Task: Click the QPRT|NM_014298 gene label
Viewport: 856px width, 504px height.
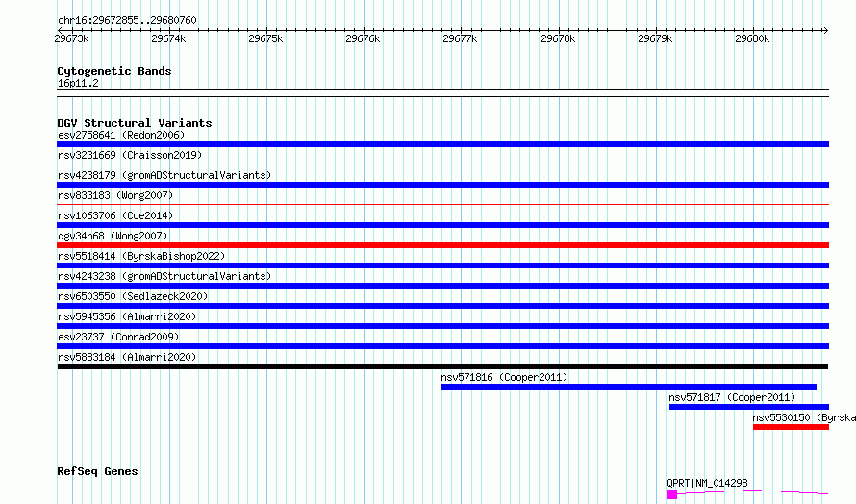Action: pyautogui.click(x=707, y=483)
